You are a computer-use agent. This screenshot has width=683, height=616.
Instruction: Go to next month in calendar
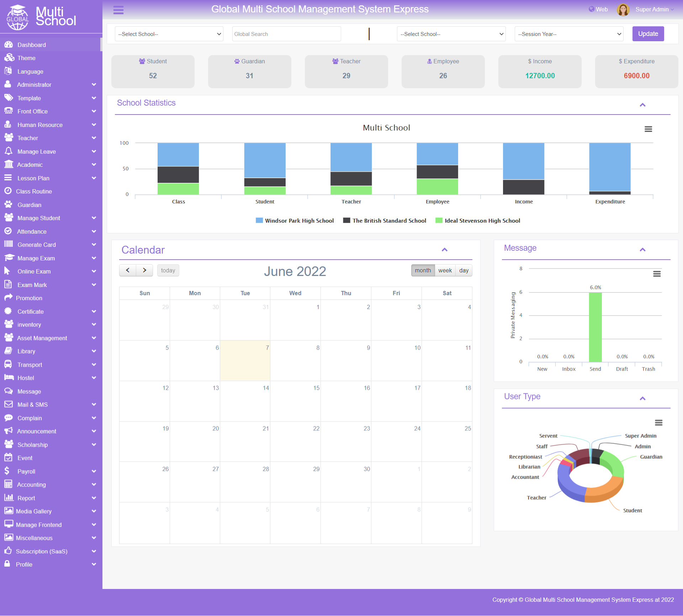tap(144, 270)
